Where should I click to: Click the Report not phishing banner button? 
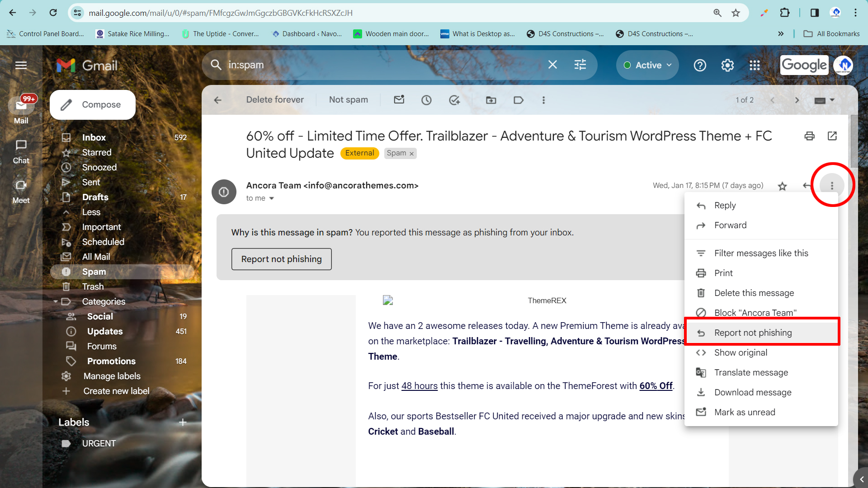tap(281, 259)
